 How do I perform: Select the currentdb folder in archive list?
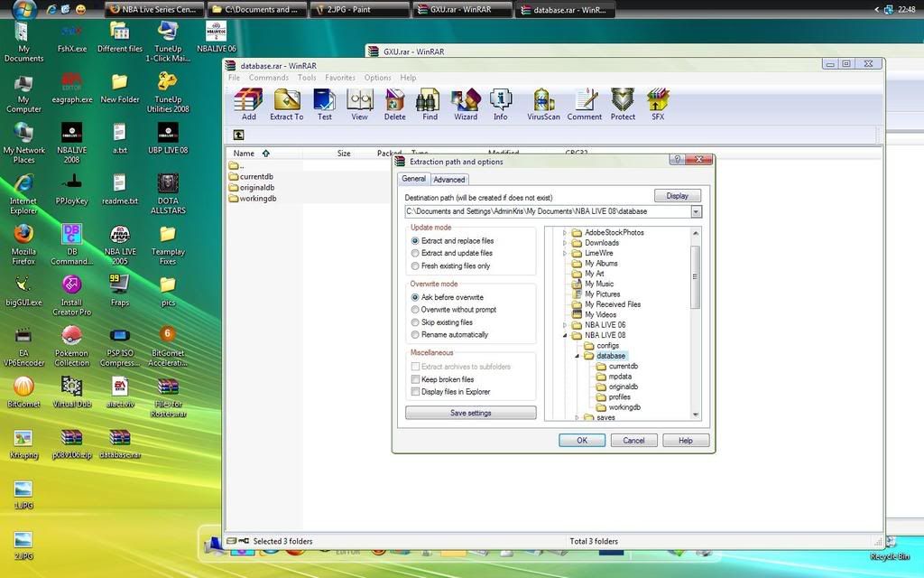[251, 176]
